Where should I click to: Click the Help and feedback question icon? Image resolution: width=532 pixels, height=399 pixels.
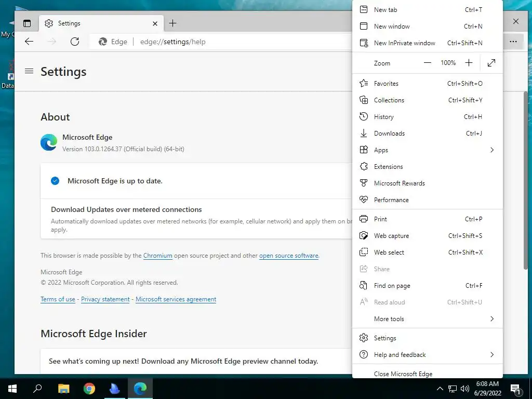tap(363, 354)
